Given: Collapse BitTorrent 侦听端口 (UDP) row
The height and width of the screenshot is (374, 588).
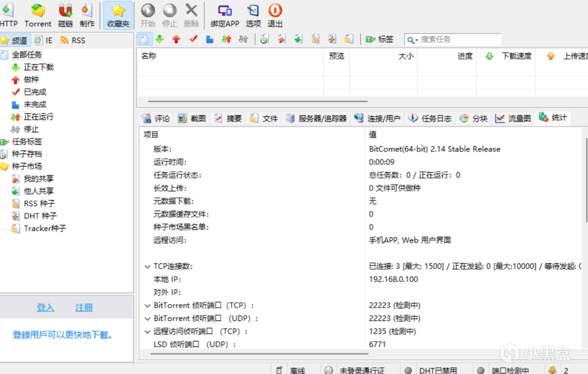Looking at the screenshot, I should (147, 318).
